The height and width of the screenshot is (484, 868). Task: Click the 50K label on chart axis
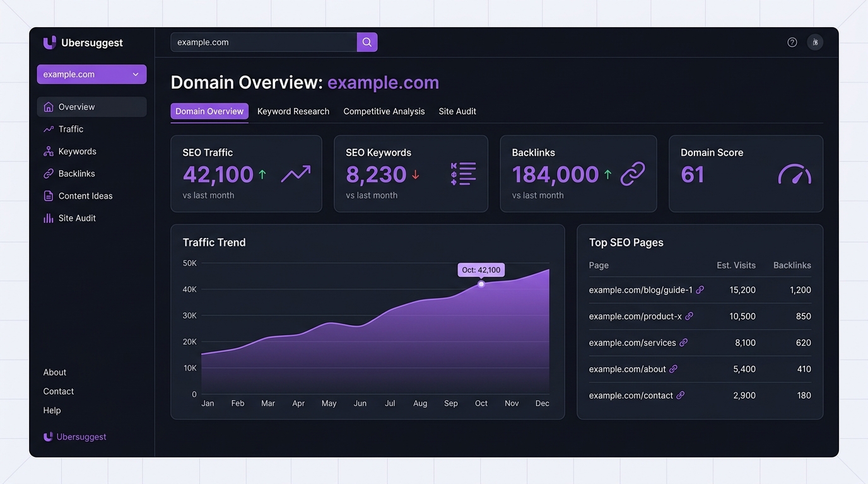pos(189,263)
